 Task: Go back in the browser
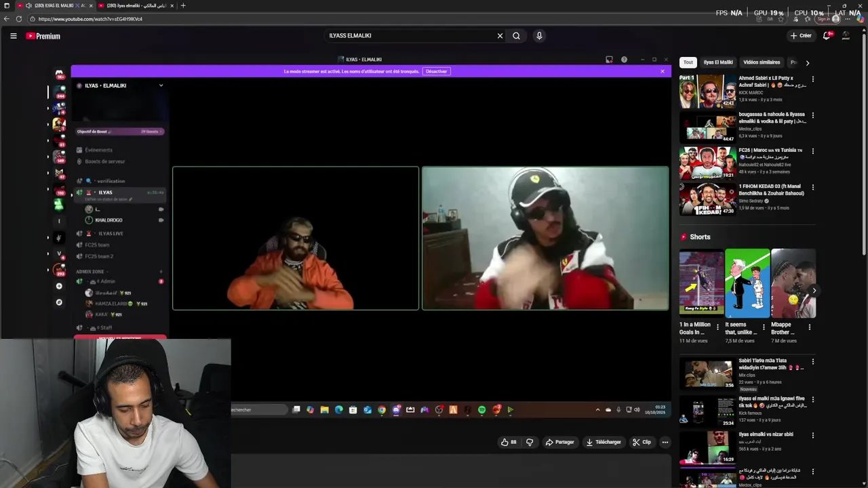[x=7, y=19]
